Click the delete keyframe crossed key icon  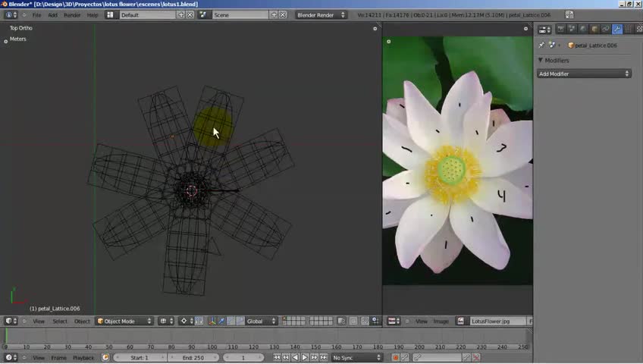476,357
